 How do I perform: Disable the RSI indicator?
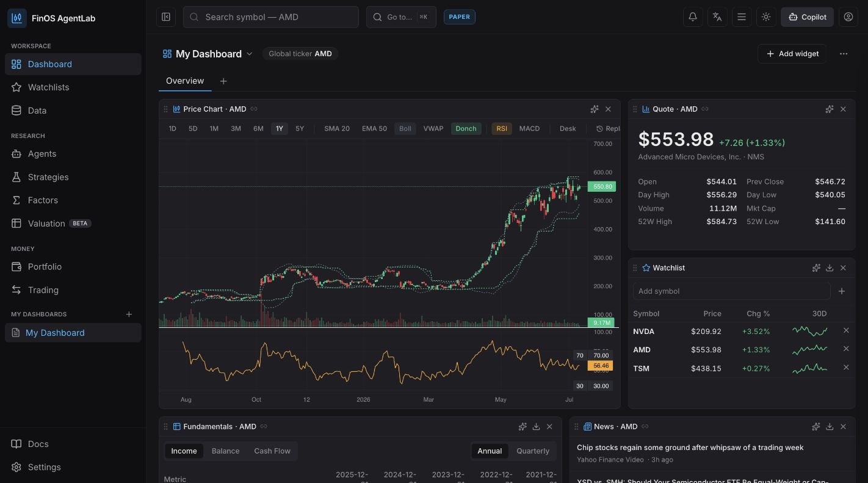click(x=502, y=129)
